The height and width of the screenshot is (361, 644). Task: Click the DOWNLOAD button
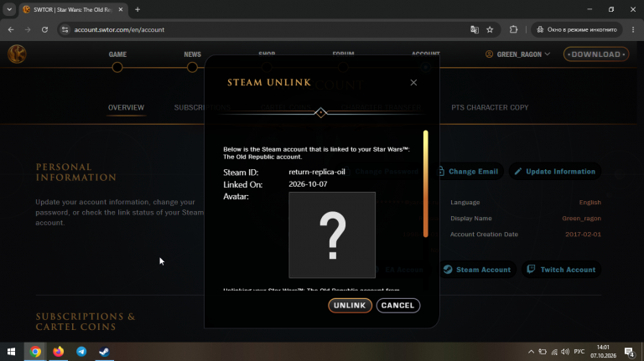pyautogui.click(x=596, y=54)
